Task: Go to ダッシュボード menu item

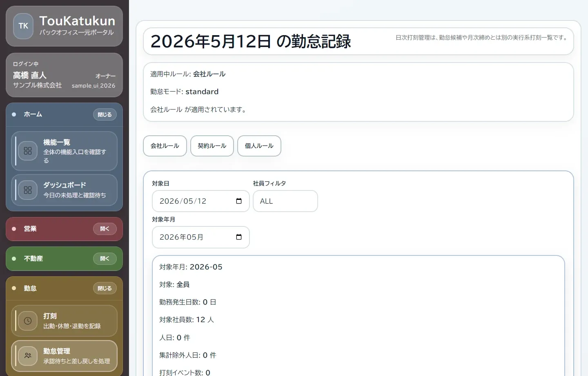Action: coord(64,190)
